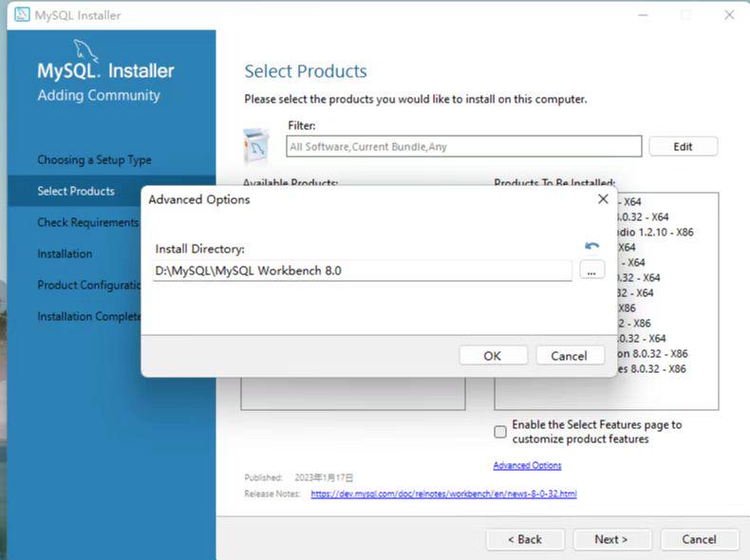
Task: Open the browse folder ellipsis button
Action: click(x=591, y=270)
